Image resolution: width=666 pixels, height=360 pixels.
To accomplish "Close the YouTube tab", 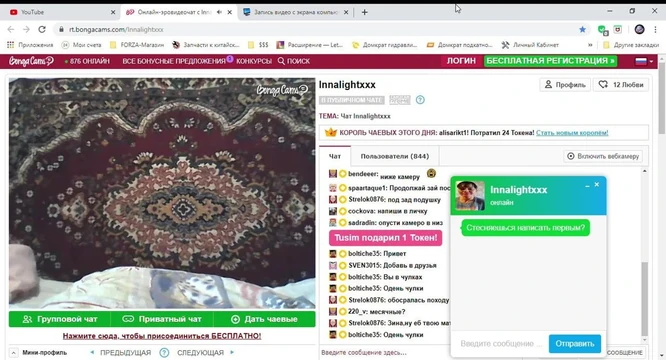I will (113, 12).
